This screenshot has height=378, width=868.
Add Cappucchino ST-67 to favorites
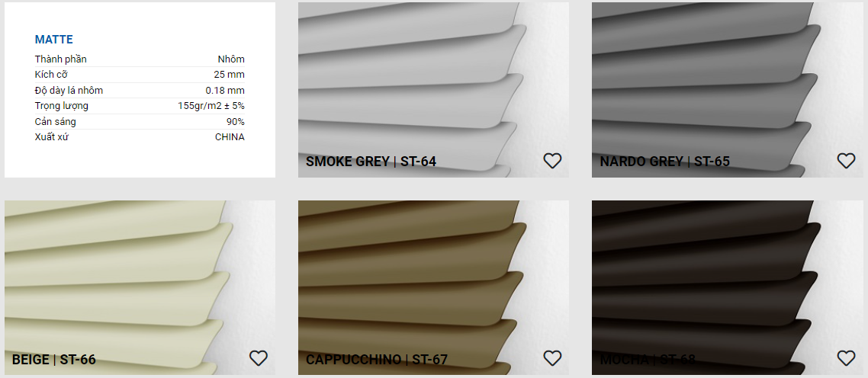tap(552, 359)
